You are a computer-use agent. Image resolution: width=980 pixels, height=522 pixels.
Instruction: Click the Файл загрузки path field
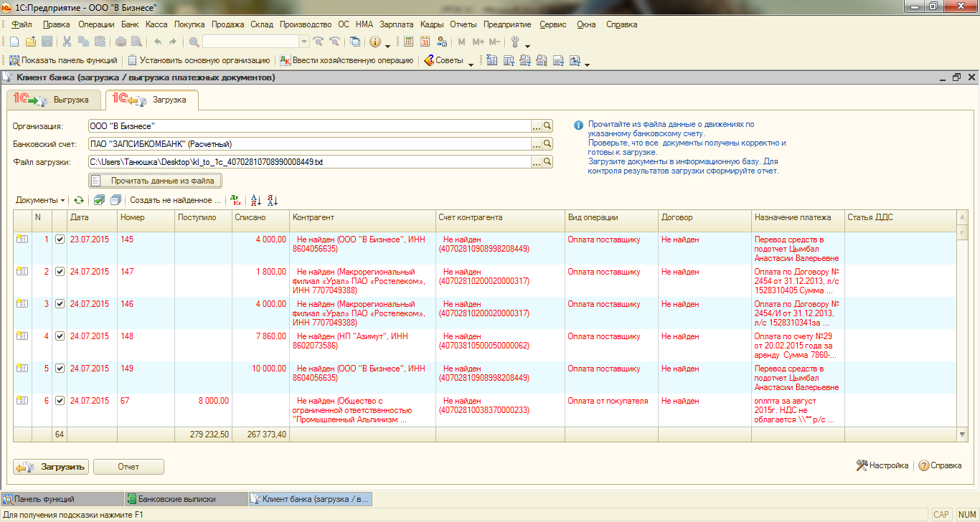(x=309, y=162)
